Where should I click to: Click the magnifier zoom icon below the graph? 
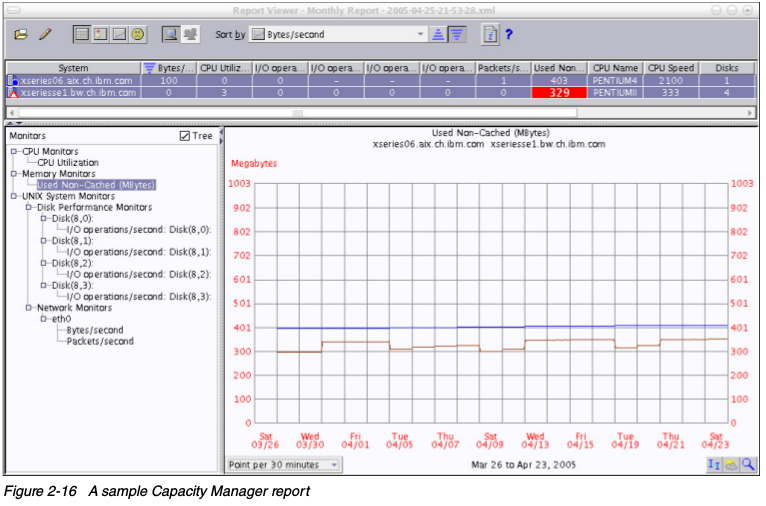pyautogui.click(x=747, y=464)
